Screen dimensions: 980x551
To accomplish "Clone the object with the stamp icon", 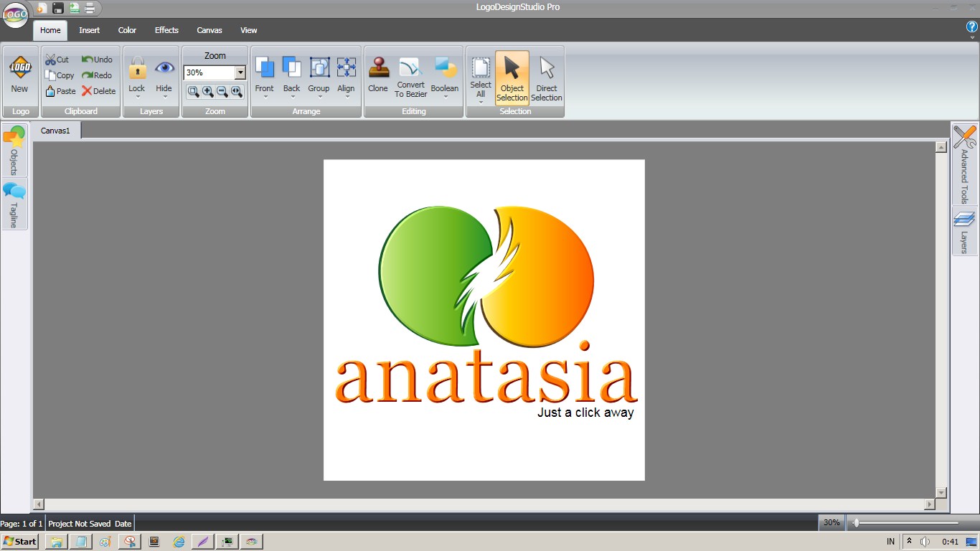I will coord(378,75).
